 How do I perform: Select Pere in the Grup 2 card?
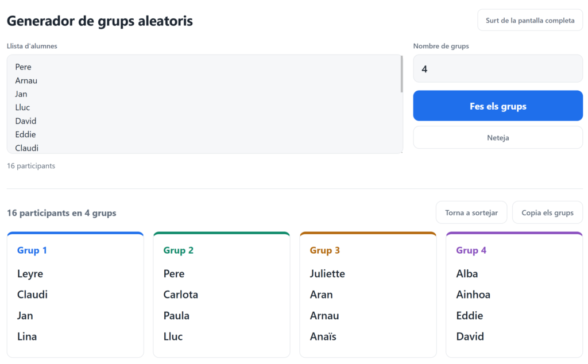174,274
